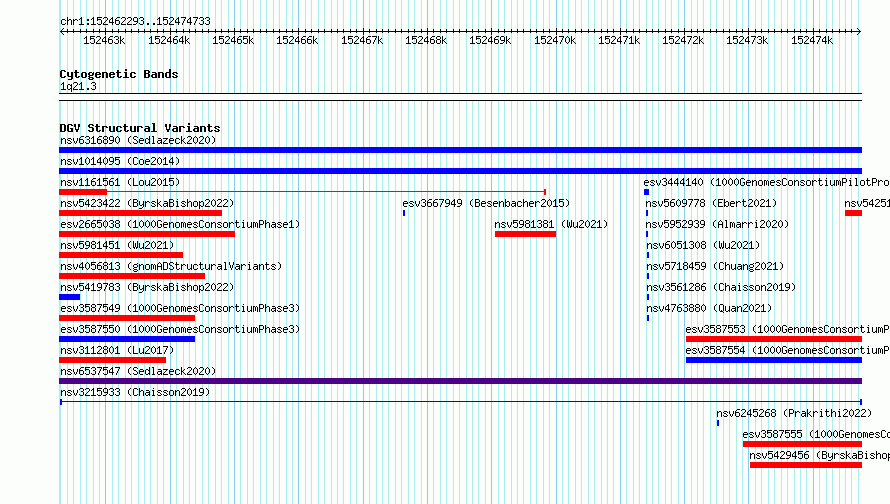
Task: Select the blue bar under nsv6316890
Action: [x=460, y=150]
